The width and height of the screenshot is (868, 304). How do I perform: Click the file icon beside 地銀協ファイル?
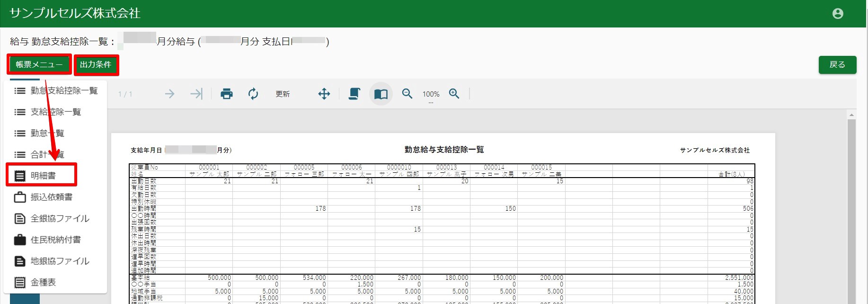pos(20,261)
